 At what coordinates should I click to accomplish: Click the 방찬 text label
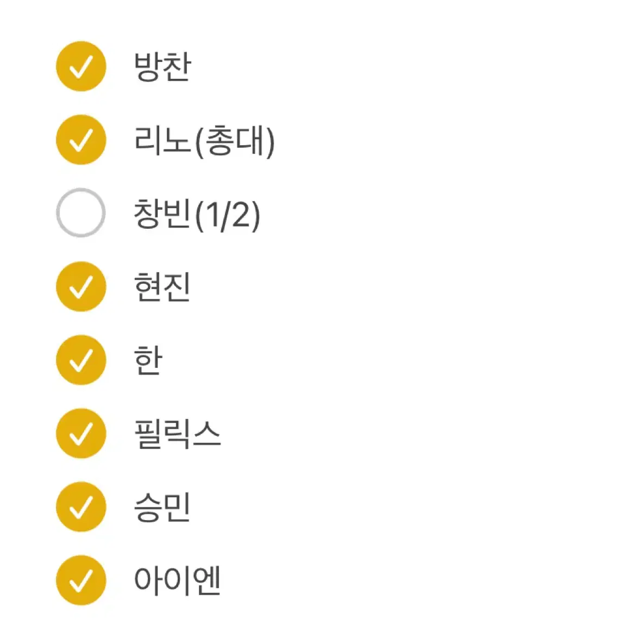[x=162, y=66]
